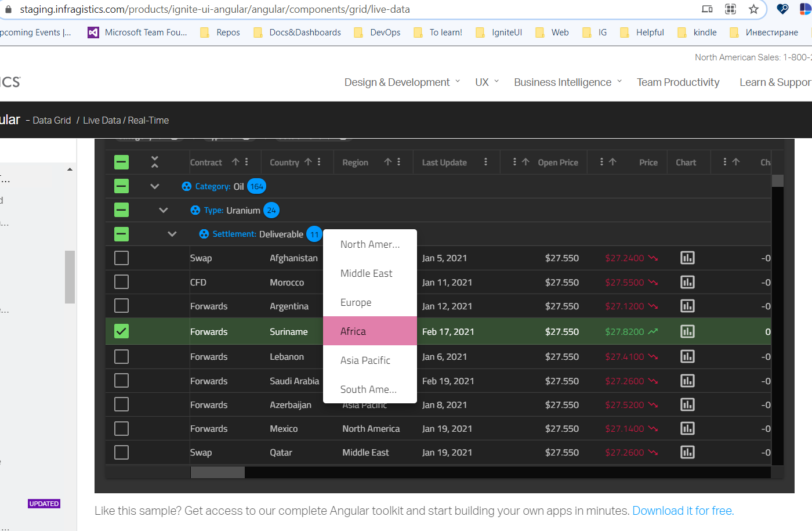812x531 pixels.
Task: Open the Data Grid breadcrumb link
Action: pyautogui.click(x=51, y=120)
